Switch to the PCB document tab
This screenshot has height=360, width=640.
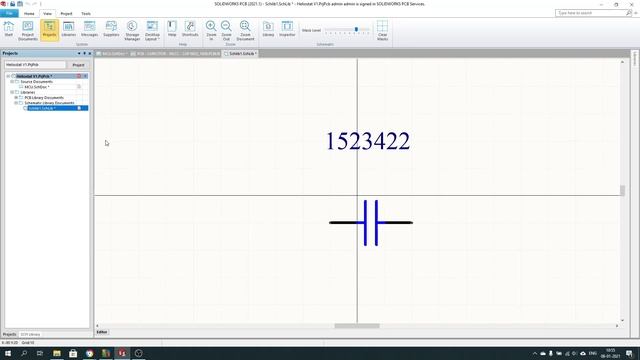coord(175,53)
